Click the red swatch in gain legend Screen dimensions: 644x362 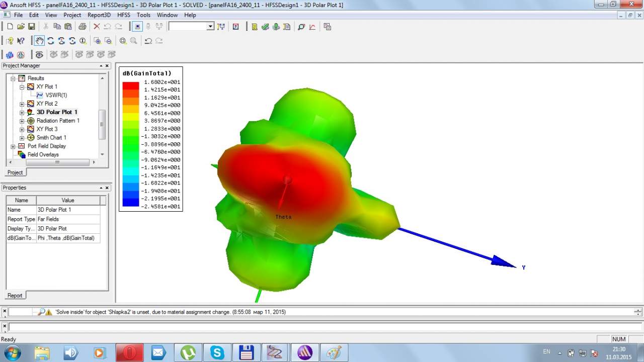click(130, 86)
